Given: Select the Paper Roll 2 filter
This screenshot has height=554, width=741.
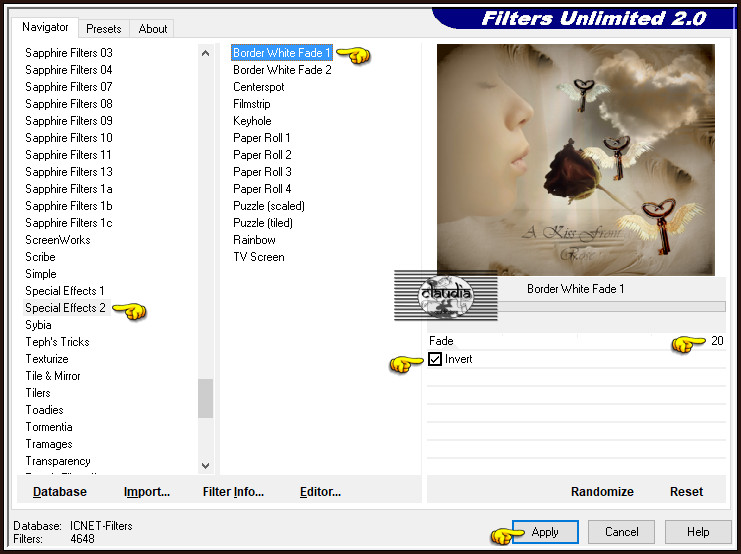Looking at the screenshot, I should 262,155.
